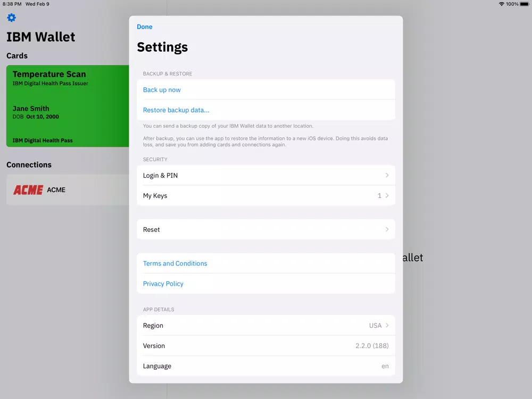Screen dimensions: 532x399
Task: Expand the My Keys chevron arrow
Action: coord(387,195)
